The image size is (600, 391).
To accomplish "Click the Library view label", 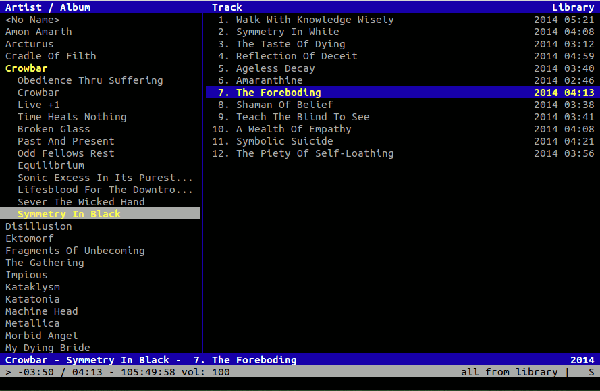I will 573,7.
